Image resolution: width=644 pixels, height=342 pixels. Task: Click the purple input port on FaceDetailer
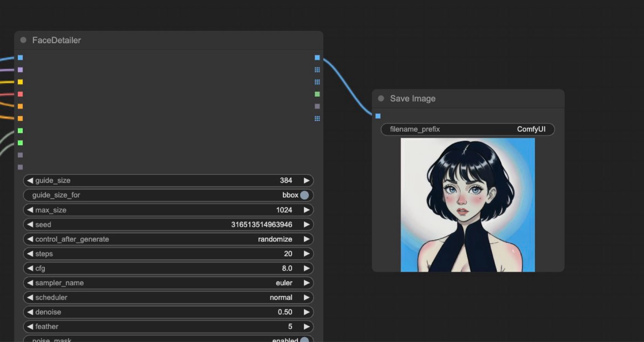20,70
